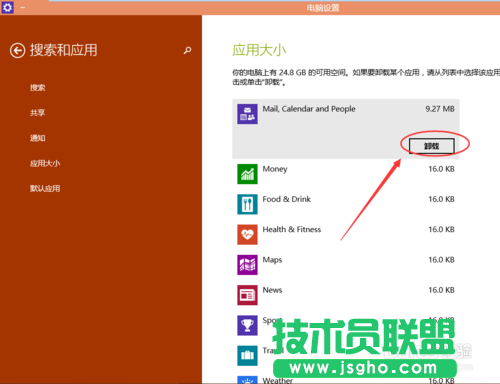Select the Money row in app list
Viewport: 500px width, 384px height.
click(346, 174)
